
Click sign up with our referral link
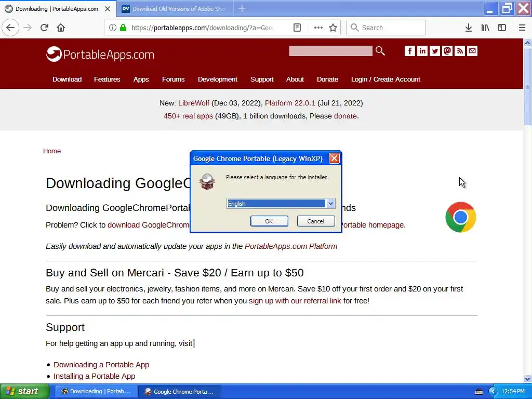click(x=295, y=301)
